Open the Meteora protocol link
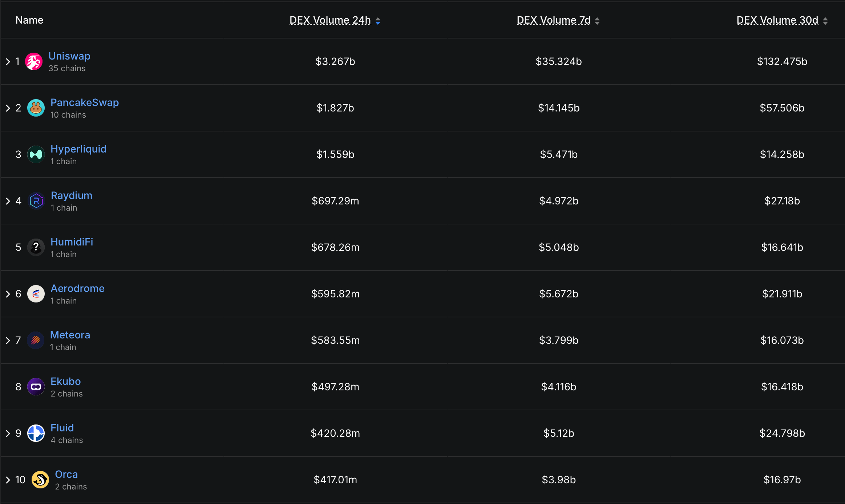This screenshot has height=504, width=845. coord(70,335)
